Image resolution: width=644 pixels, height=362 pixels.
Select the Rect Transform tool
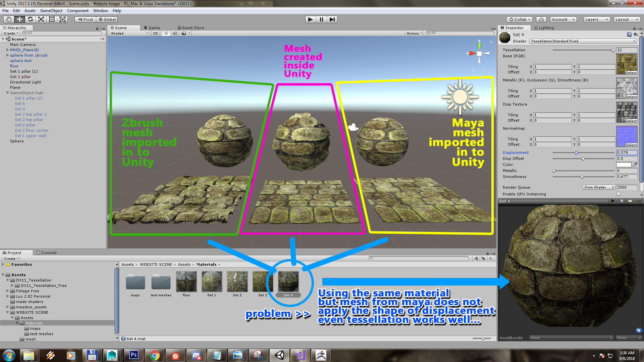coord(52,19)
